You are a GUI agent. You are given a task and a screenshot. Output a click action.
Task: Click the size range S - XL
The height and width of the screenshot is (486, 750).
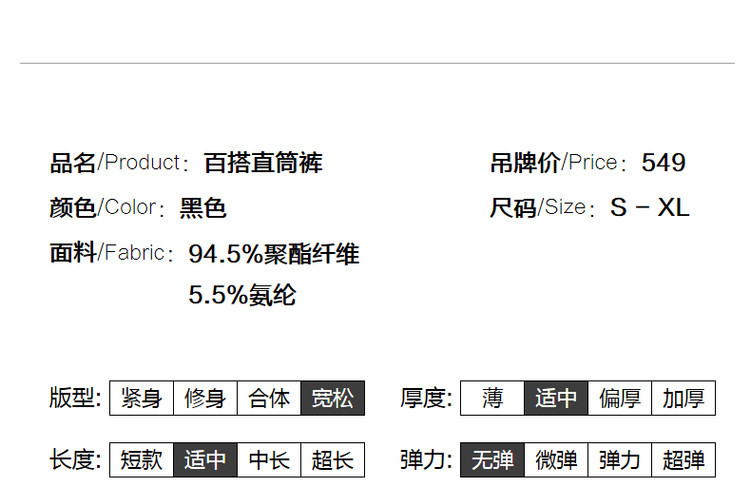pyautogui.click(x=649, y=207)
